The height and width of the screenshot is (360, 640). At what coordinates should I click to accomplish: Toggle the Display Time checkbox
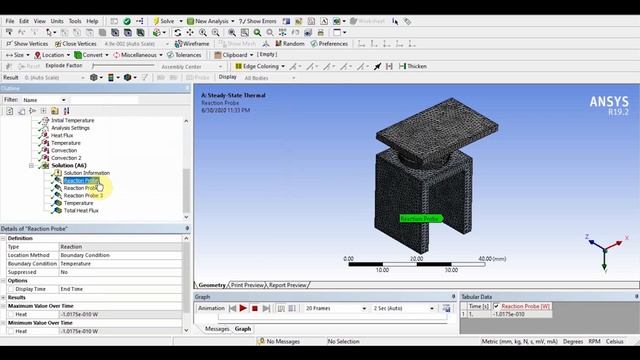coord(11,289)
